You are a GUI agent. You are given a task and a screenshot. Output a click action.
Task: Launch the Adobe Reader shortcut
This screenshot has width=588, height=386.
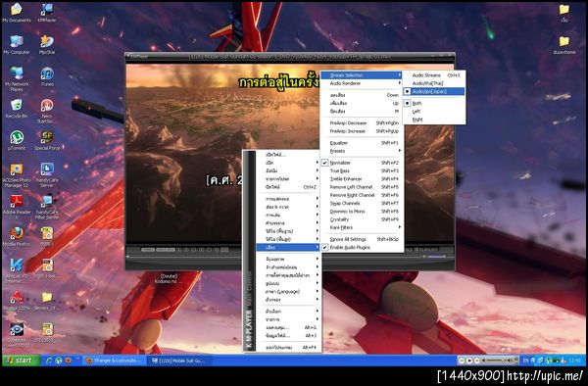(x=17, y=207)
